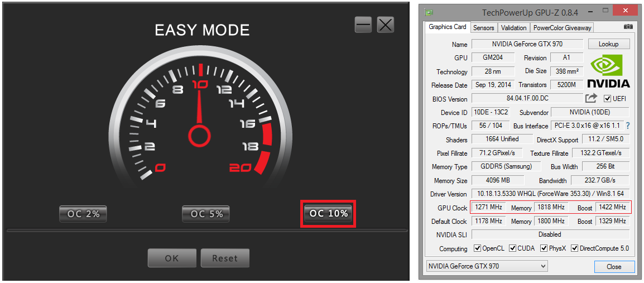
Task: Click the Driver Version field value
Action: (x=550, y=194)
